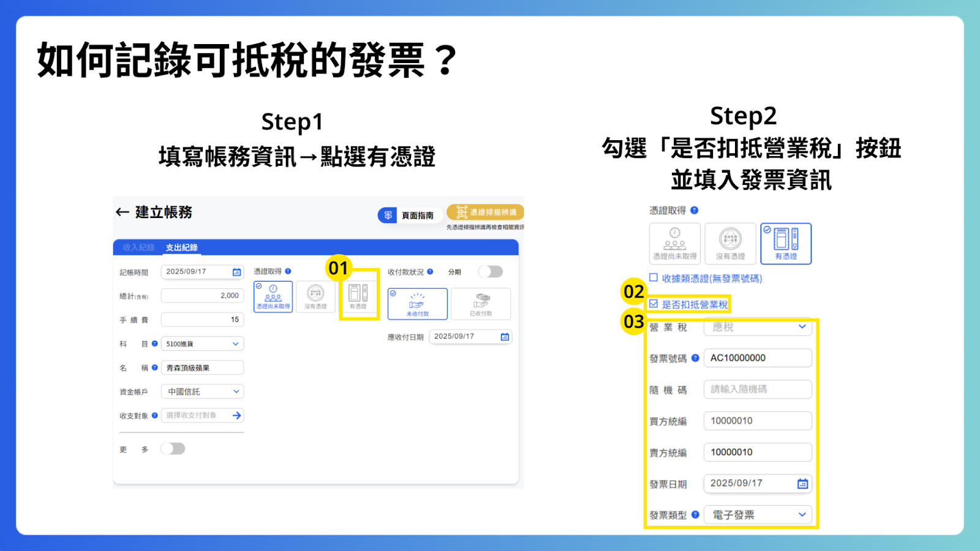This screenshot has height=551, width=980.
Task: Select the 沒有憑證 option
Action: point(316,296)
